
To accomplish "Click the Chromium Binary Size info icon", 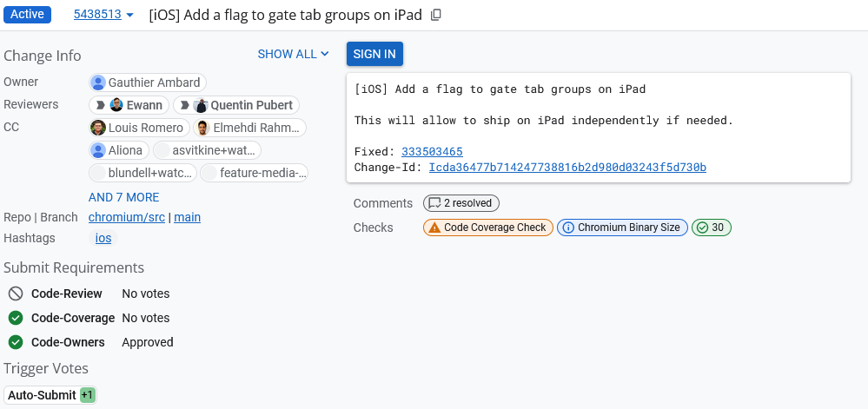I will click(567, 228).
